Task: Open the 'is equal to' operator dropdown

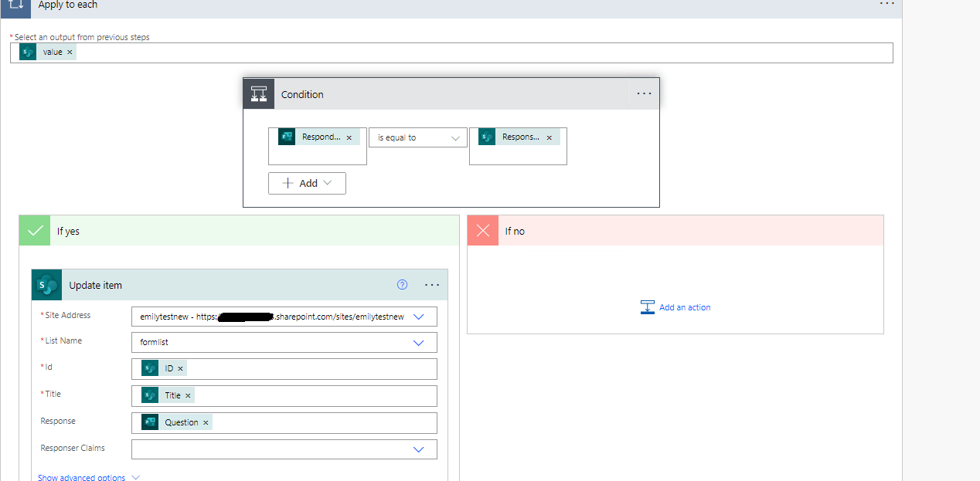Action: pyautogui.click(x=417, y=137)
